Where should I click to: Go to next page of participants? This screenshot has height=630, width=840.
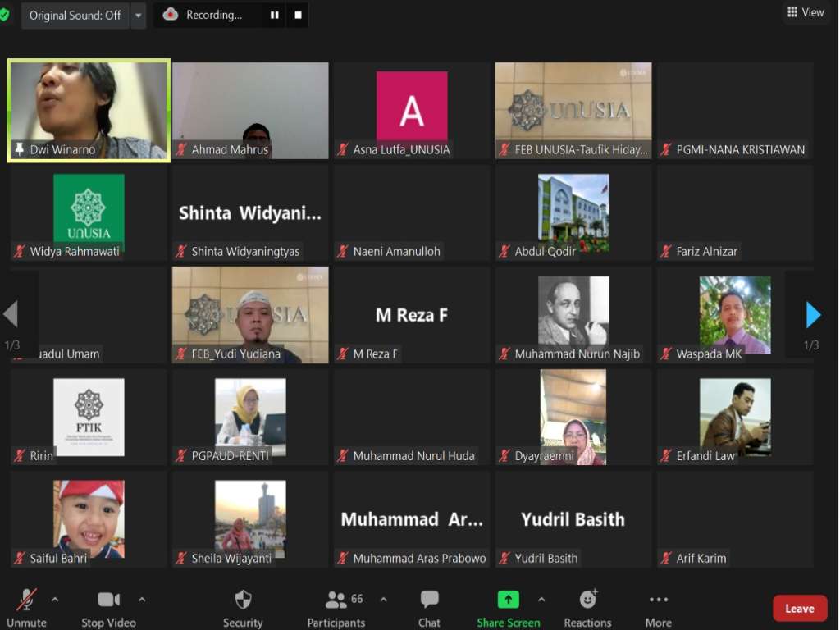coord(812,314)
